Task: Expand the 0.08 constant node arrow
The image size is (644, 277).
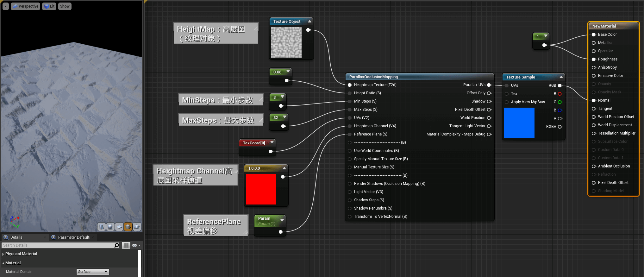Action: click(x=288, y=72)
